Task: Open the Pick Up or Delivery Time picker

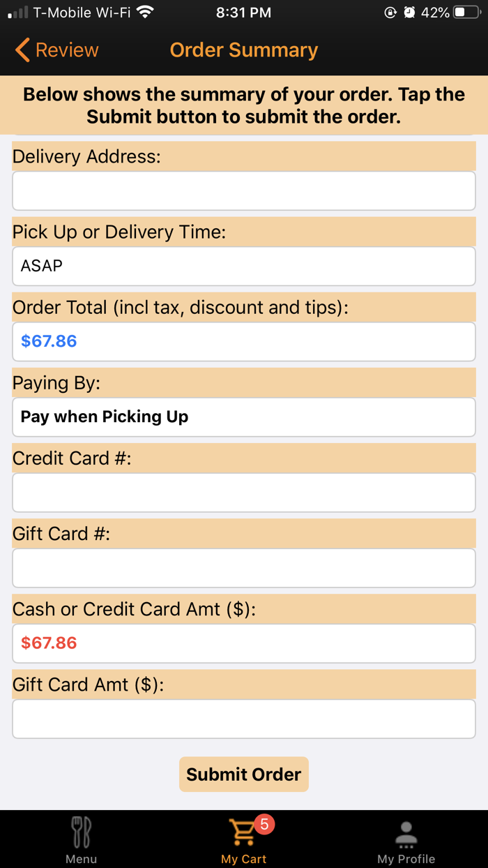Action: coord(243,266)
